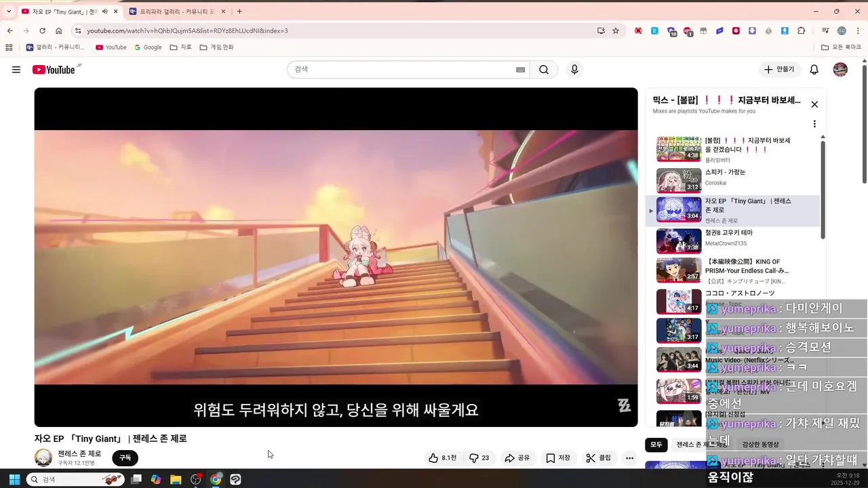Install app icon in the address bar
This screenshot has height=488, width=868.
[601, 30]
